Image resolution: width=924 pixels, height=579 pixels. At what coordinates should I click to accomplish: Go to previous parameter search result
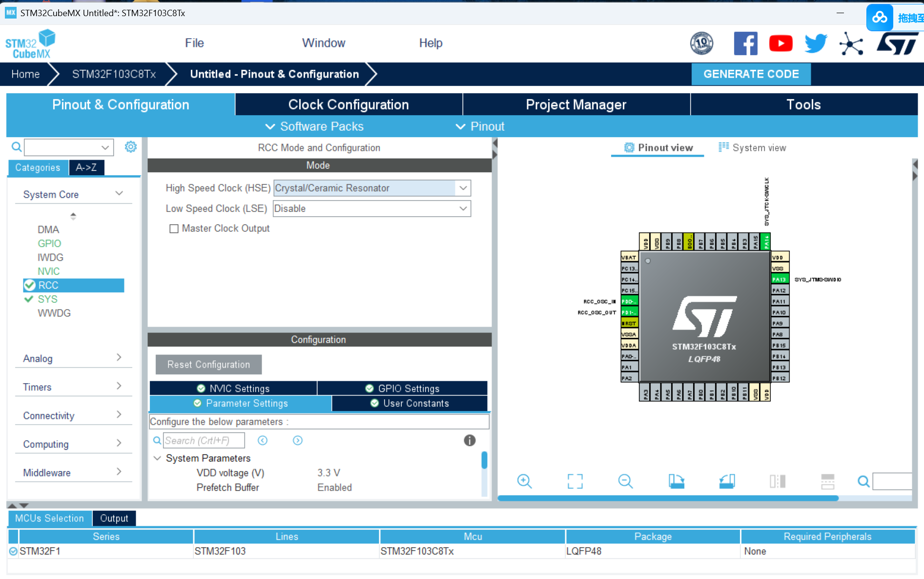point(263,440)
